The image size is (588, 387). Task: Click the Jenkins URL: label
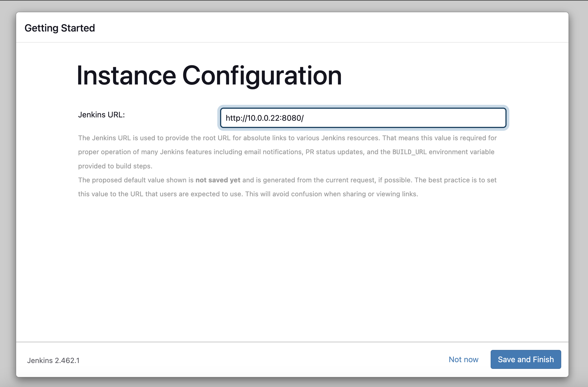click(x=101, y=115)
